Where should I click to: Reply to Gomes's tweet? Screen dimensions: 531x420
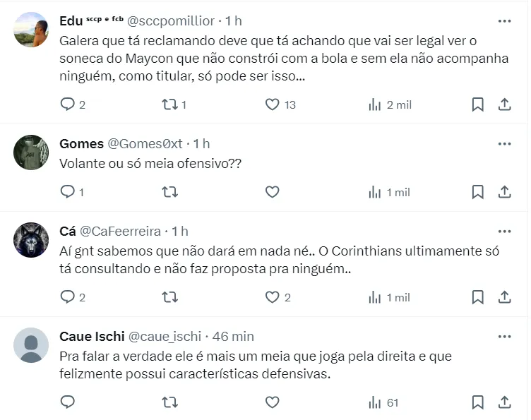68,192
